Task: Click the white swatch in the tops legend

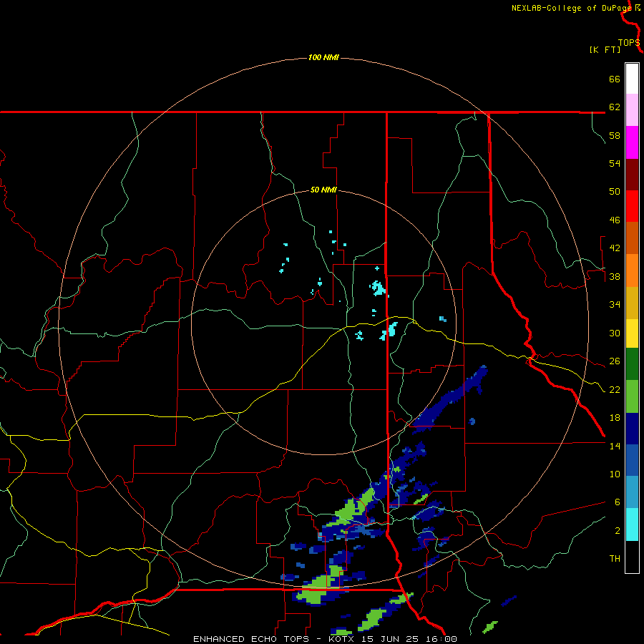Action: click(x=632, y=79)
